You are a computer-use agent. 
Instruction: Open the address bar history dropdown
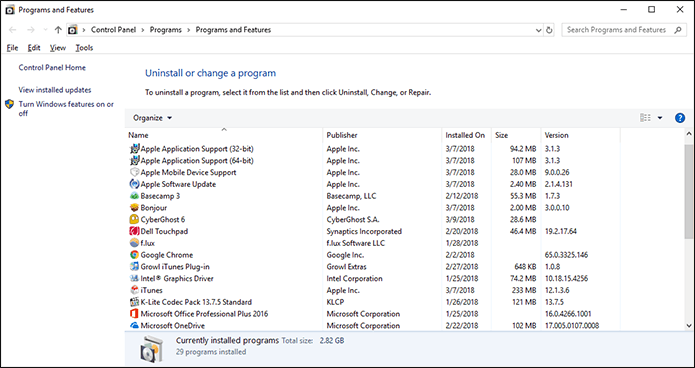coord(539,30)
